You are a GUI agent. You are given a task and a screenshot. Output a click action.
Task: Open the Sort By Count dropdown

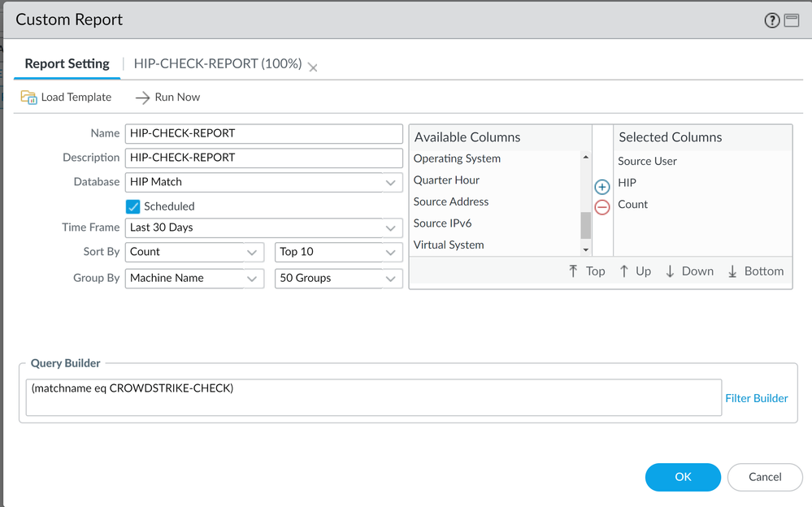(x=251, y=253)
